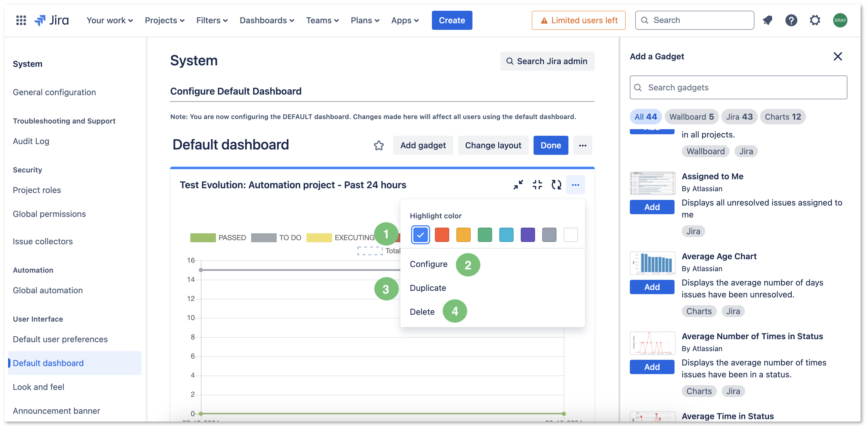Click the Limited users left warning
The height and width of the screenshot is (429, 868).
[578, 20]
